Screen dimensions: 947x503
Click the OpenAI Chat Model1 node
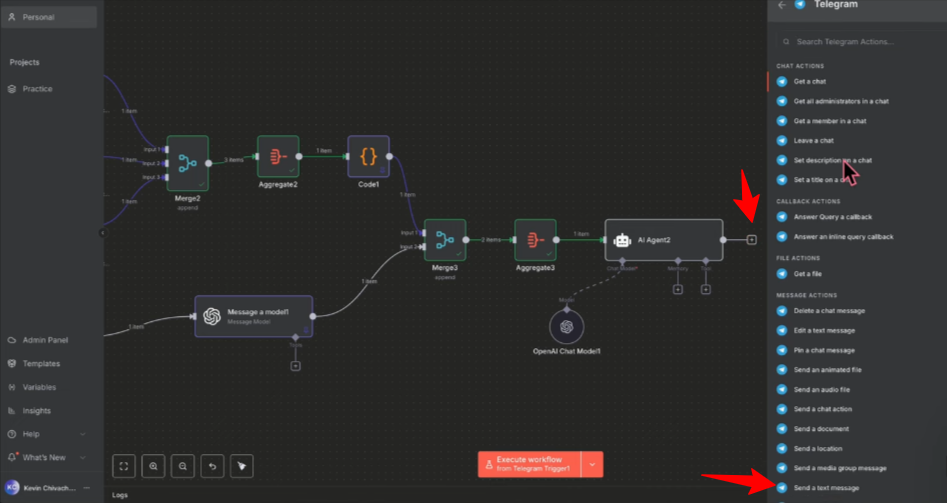[566, 327]
